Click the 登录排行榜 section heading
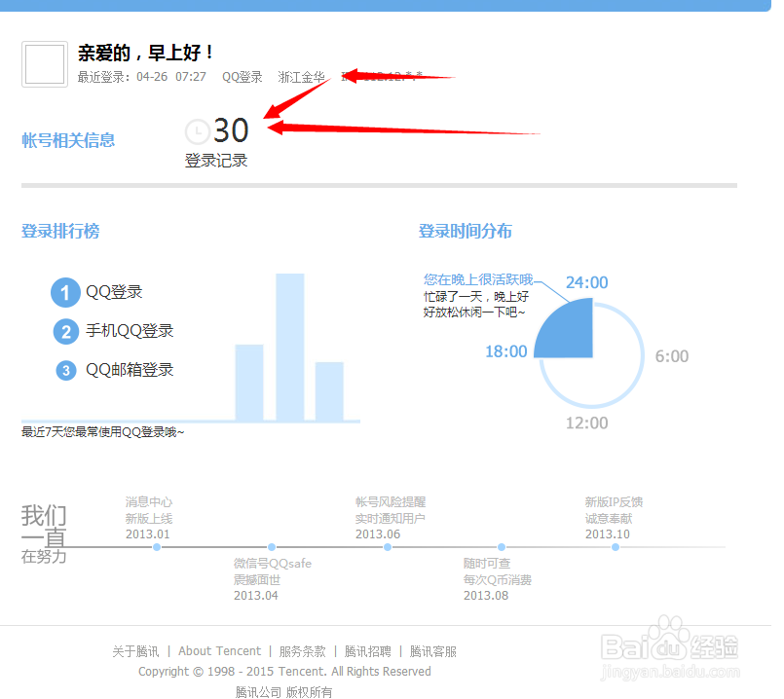Viewport: 784px width, 699px height. tap(60, 232)
